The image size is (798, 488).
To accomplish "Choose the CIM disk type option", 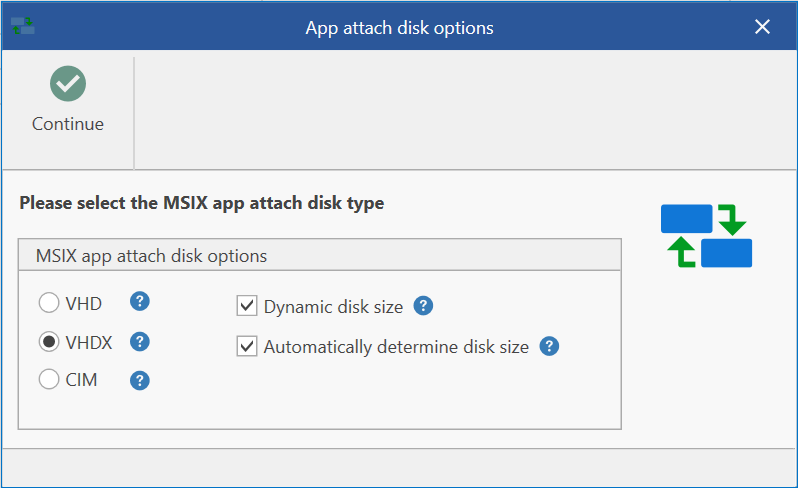I will pyautogui.click(x=48, y=380).
